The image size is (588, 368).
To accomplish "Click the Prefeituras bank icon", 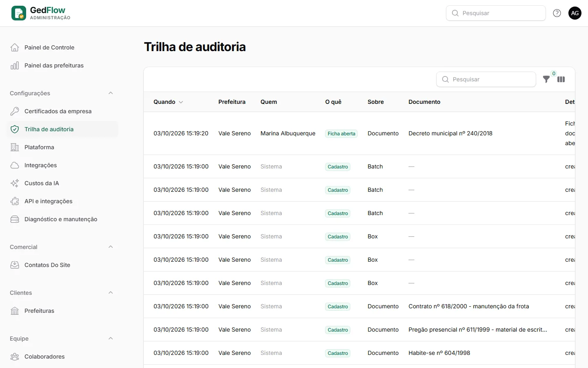I will coord(15,311).
